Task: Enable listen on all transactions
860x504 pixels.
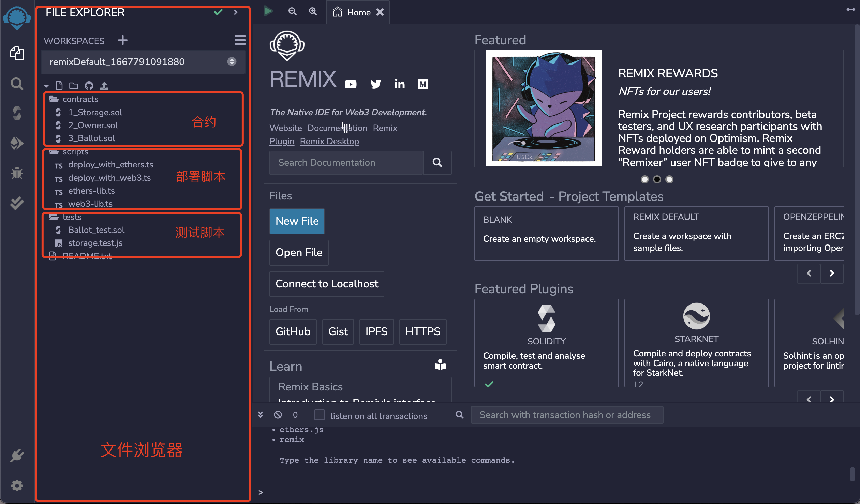Action: coord(320,415)
